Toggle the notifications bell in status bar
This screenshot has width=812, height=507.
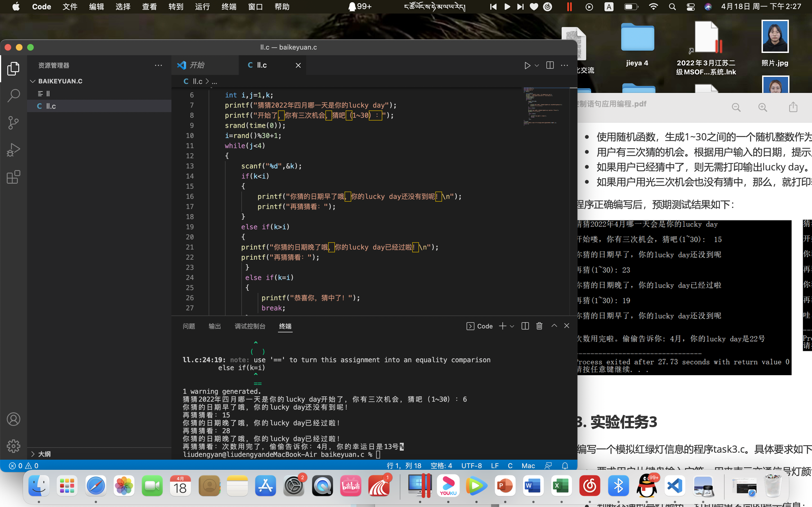click(x=565, y=466)
